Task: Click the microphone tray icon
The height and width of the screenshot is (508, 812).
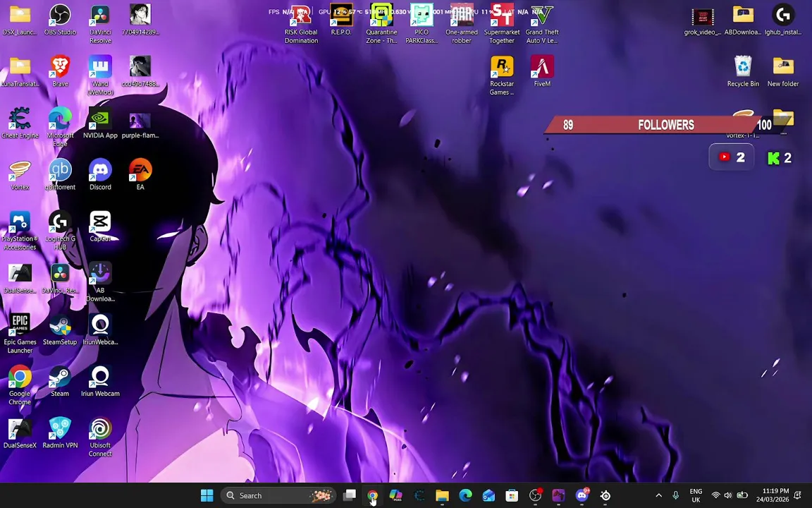Action: [x=675, y=495]
